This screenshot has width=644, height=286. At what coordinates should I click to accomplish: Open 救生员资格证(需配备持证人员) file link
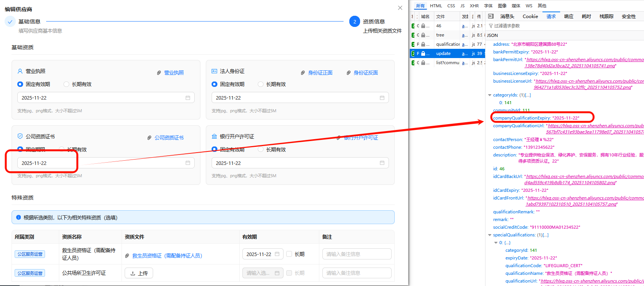click(x=167, y=256)
